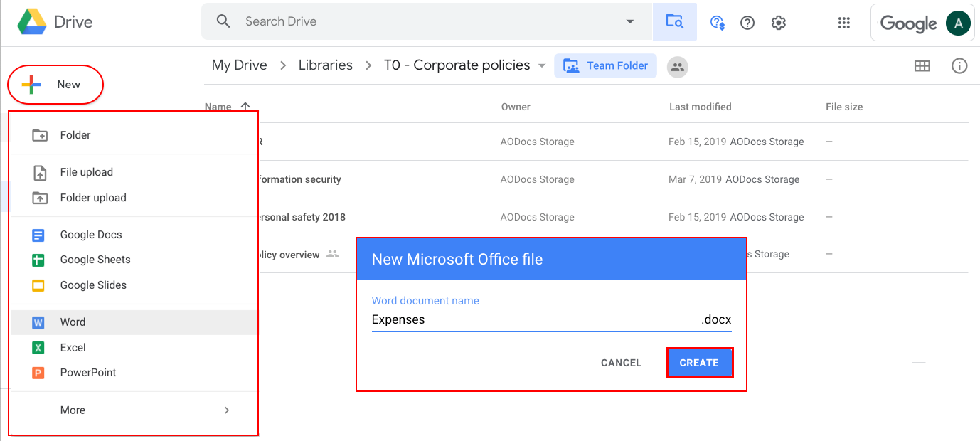Click the File upload icon
980x441 pixels.
[40, 172]
